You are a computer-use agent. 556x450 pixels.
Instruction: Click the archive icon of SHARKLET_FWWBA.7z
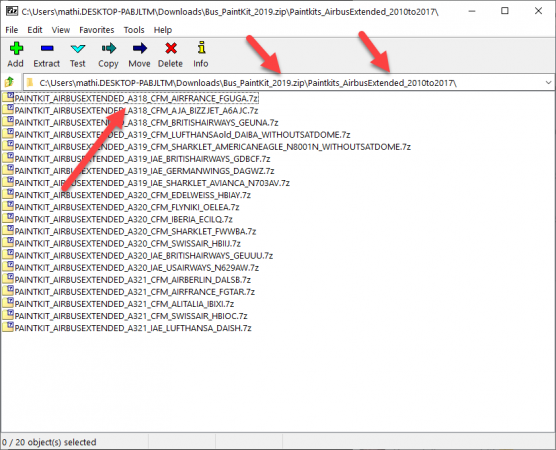(8, 230)
